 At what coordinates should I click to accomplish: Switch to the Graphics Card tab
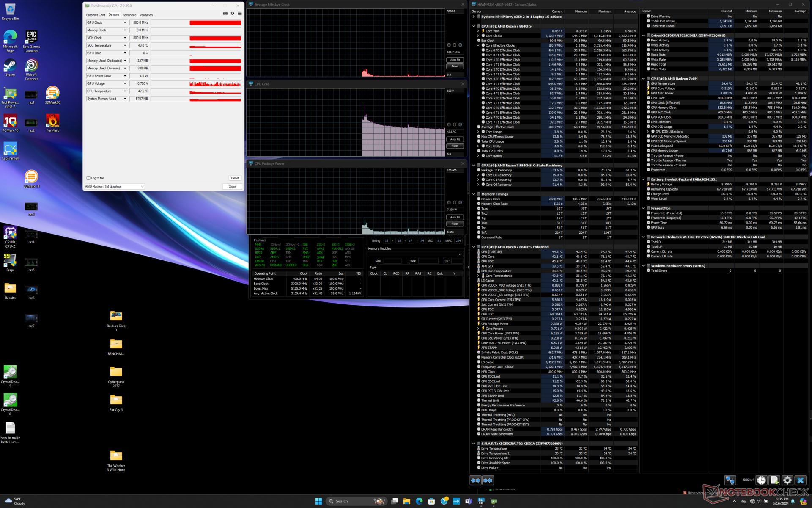click(96, 15)
